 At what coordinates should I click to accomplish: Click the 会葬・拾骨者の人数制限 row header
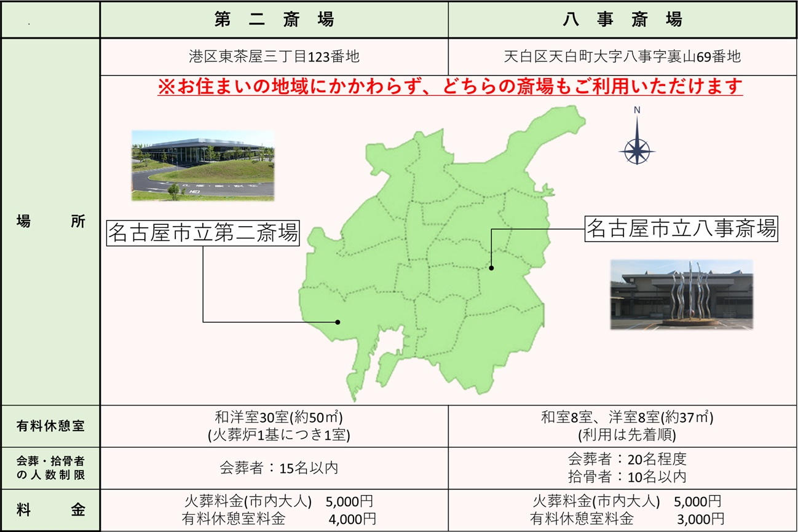coord(50,468)
